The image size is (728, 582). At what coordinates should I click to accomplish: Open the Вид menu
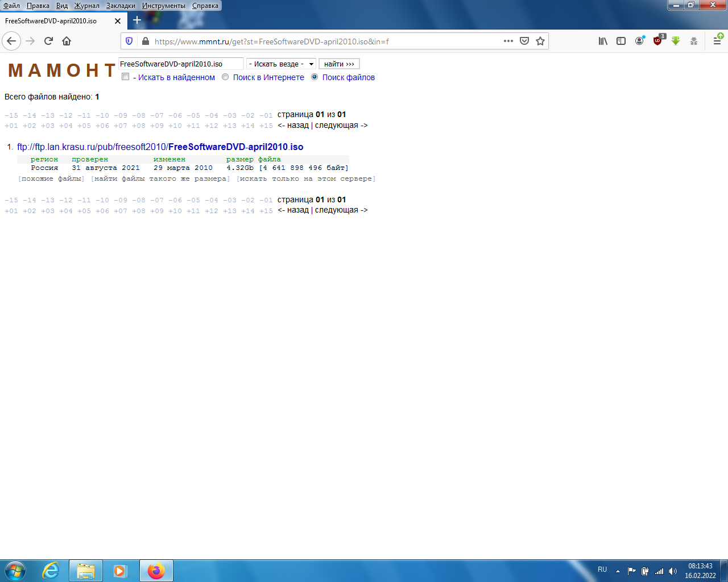61,6
